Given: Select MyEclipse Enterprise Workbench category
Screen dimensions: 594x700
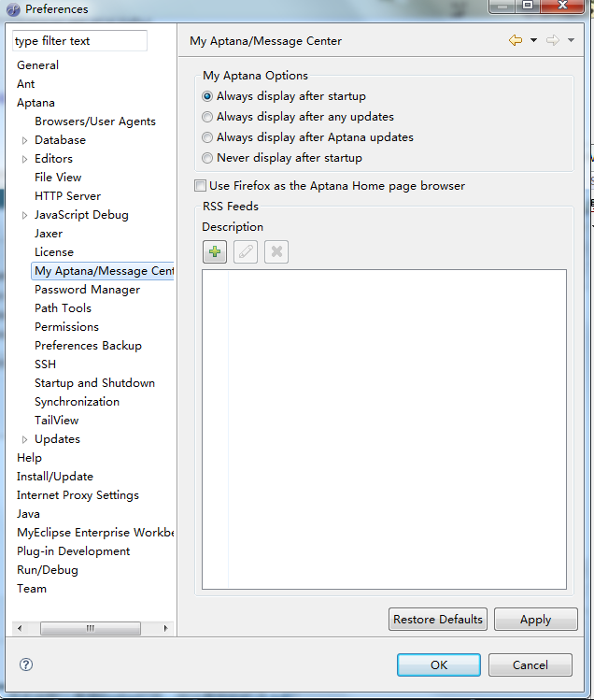Looking at the screenshot, I should 95,533.
